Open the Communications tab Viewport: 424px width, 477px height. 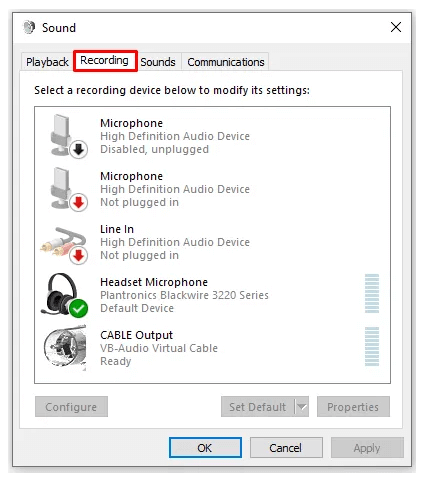(226, 62)
